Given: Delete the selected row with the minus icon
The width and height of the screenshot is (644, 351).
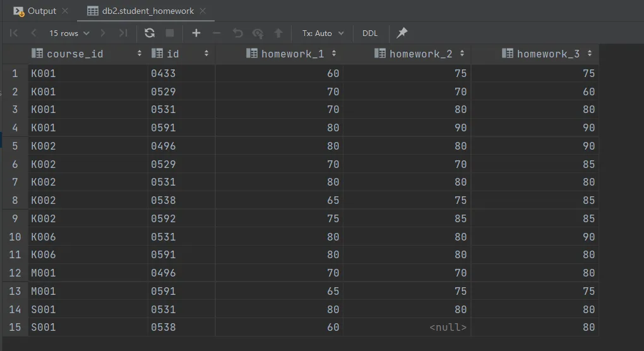Looking at the screenshot, I should click(217, 33).
